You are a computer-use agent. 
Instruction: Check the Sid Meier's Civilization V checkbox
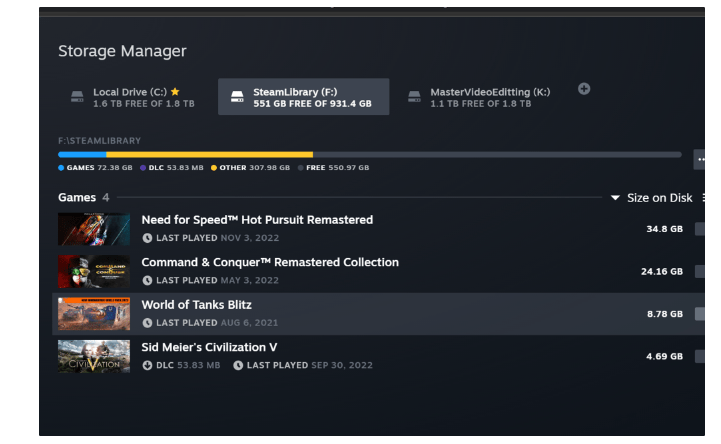[x=700, y=356]
